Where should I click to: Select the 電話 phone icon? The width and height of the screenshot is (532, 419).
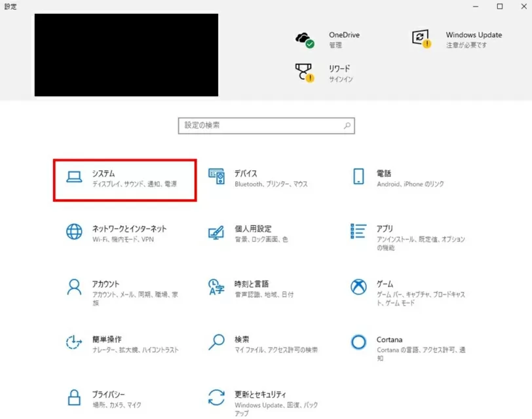click(x=358, y=176)
